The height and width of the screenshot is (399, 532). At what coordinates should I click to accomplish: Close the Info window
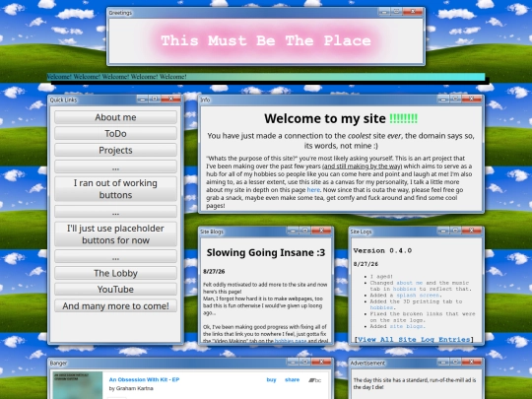point(471,99)
